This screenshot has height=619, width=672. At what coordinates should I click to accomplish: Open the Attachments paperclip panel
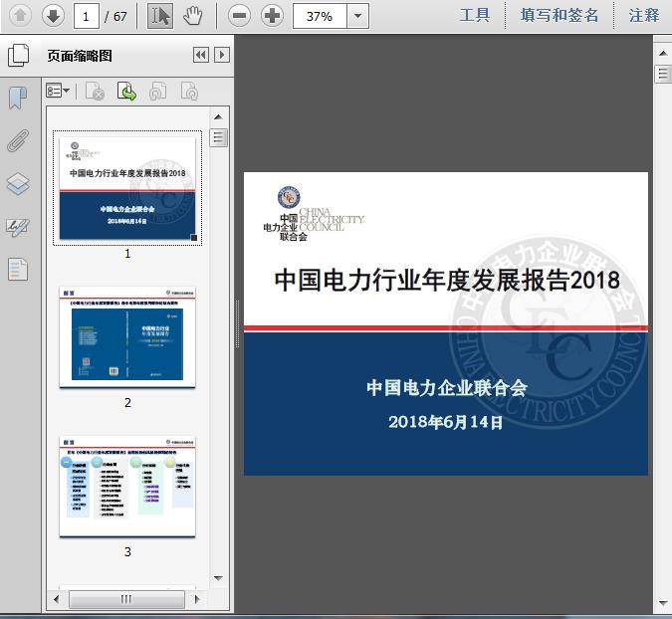[x=18, y=141]
